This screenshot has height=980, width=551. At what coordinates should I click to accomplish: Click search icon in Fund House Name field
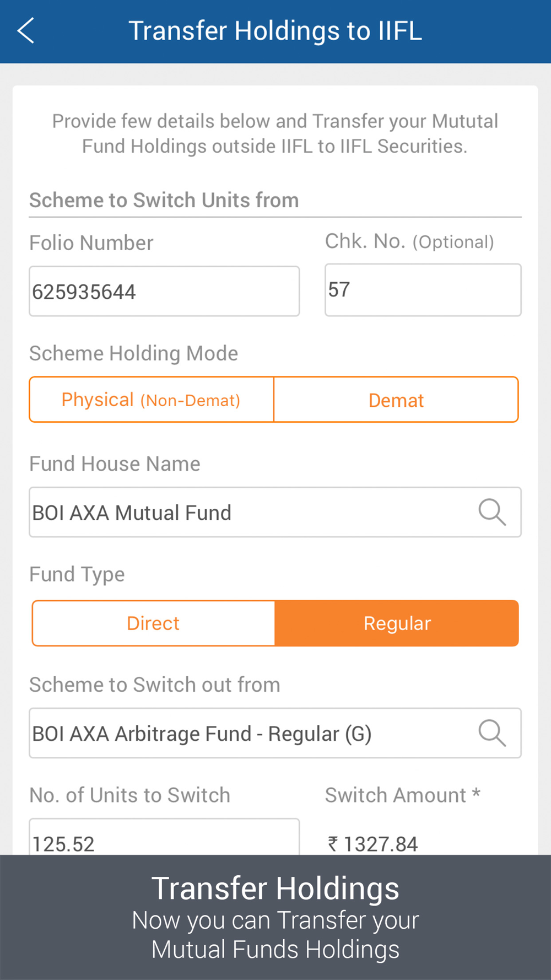tap(491, 512)
